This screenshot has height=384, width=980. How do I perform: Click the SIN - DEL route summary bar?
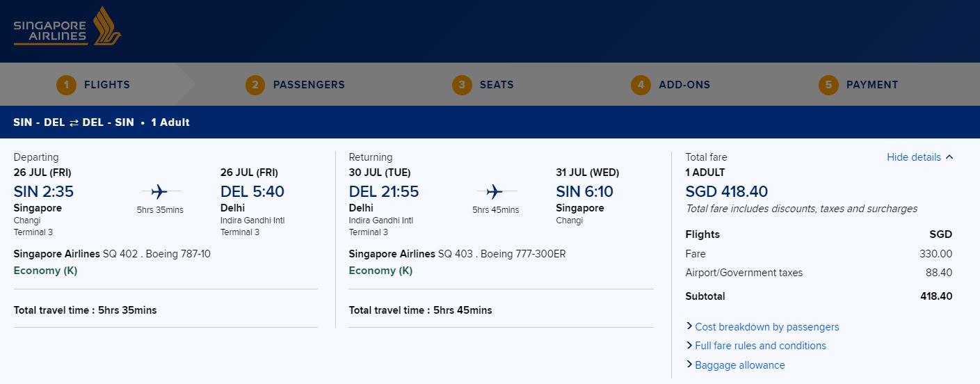point(102,122)
